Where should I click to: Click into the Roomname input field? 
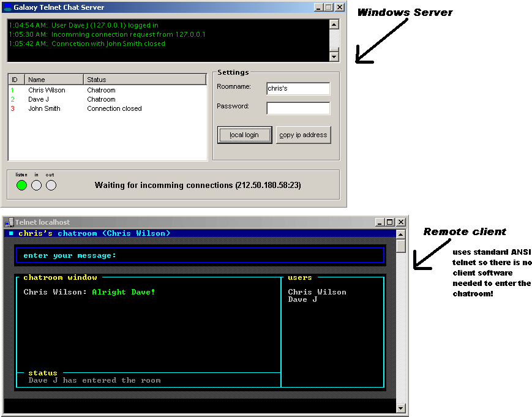click(298, 89)
